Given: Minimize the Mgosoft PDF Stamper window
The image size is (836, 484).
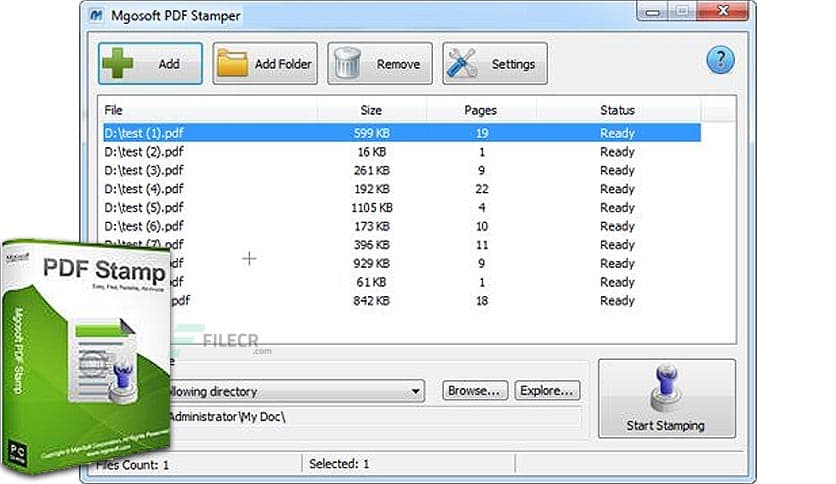Looking at the screenshot, I should 653,12.
